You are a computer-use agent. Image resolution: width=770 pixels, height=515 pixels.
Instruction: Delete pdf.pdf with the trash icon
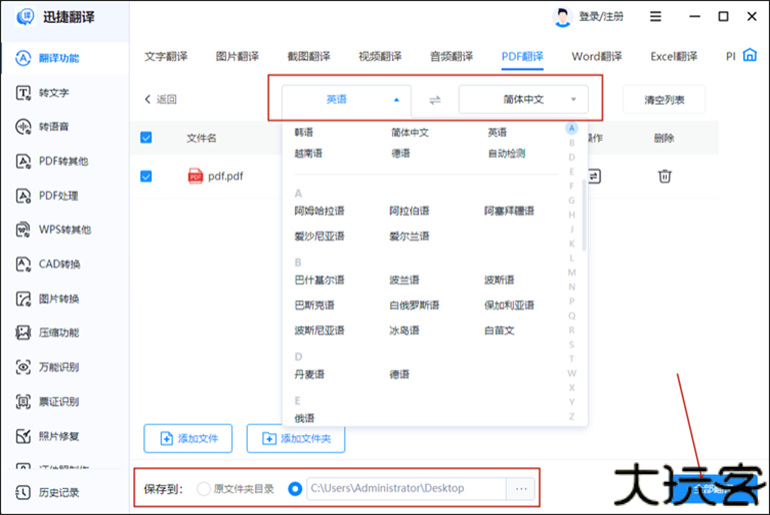664,176
